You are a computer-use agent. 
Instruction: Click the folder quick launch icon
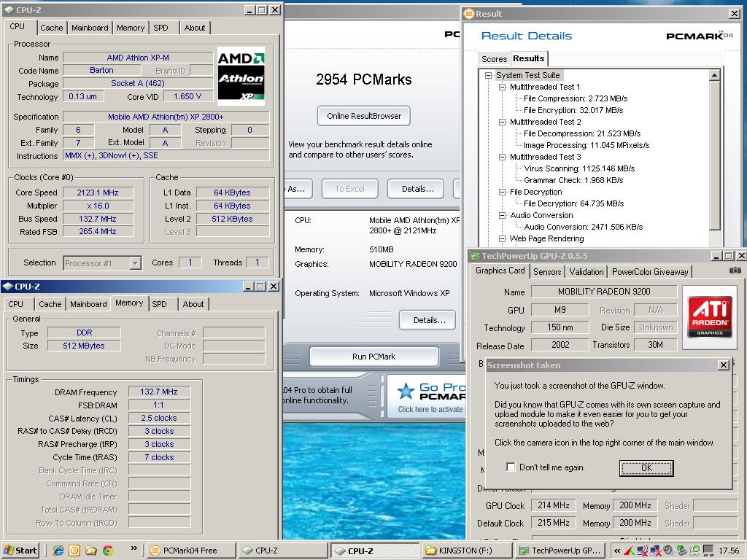(91, 551)
